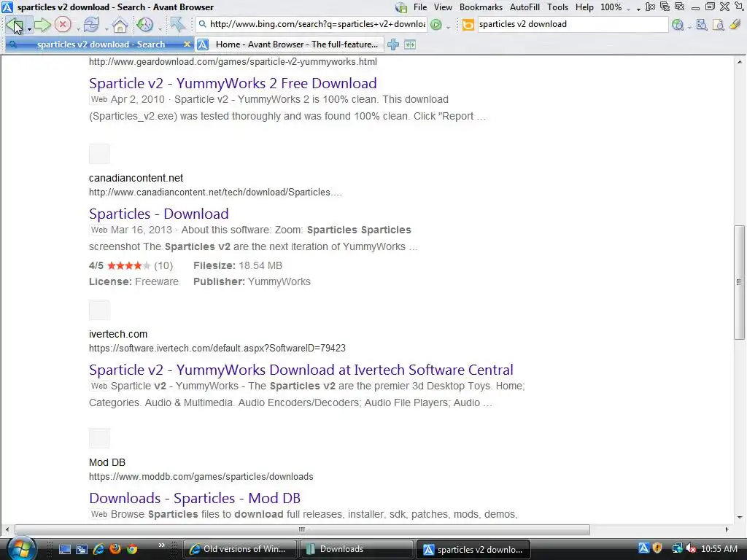Go to the Home page icon
The height and width of the screenshot is (560, 747).
coord(120,25)
